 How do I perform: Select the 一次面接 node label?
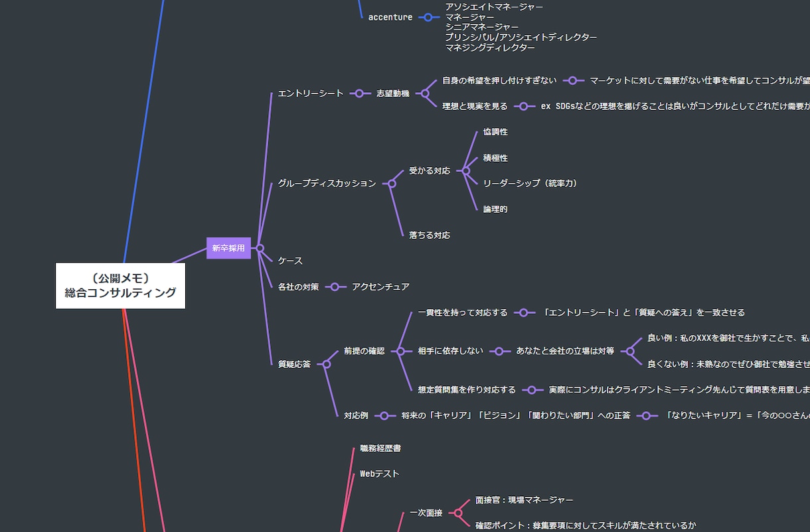pyautogui.click(x=426, y=513)
